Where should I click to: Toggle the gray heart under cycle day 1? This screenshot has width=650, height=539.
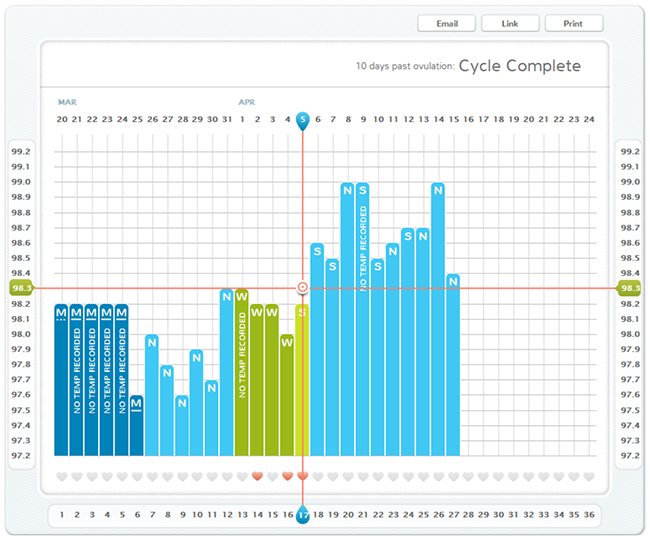point(62,476)
